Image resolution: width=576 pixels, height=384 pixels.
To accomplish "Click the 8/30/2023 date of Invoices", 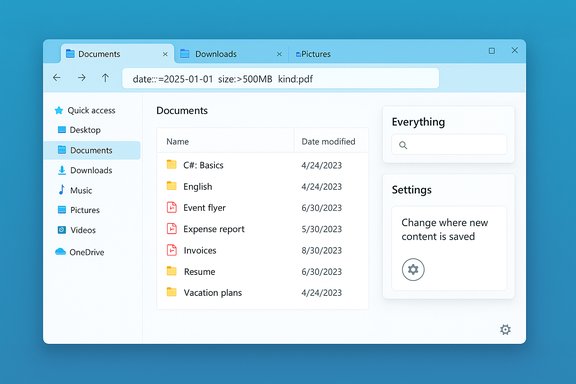I will coord(321,250).
